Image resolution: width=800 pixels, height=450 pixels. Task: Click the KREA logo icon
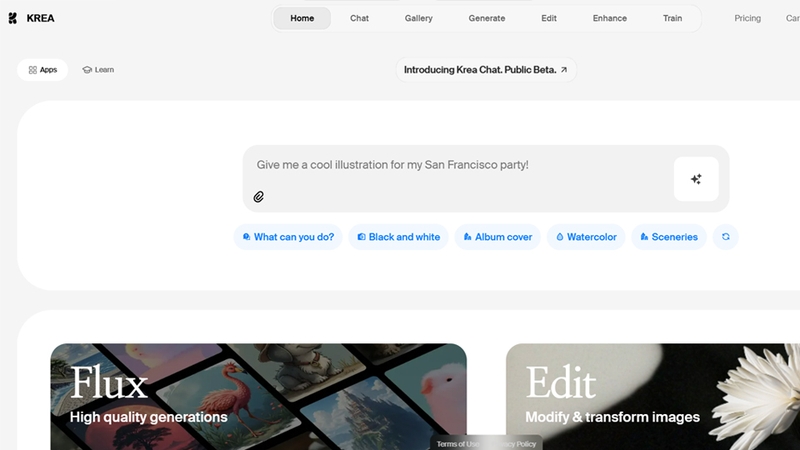[x=13, y=18]
